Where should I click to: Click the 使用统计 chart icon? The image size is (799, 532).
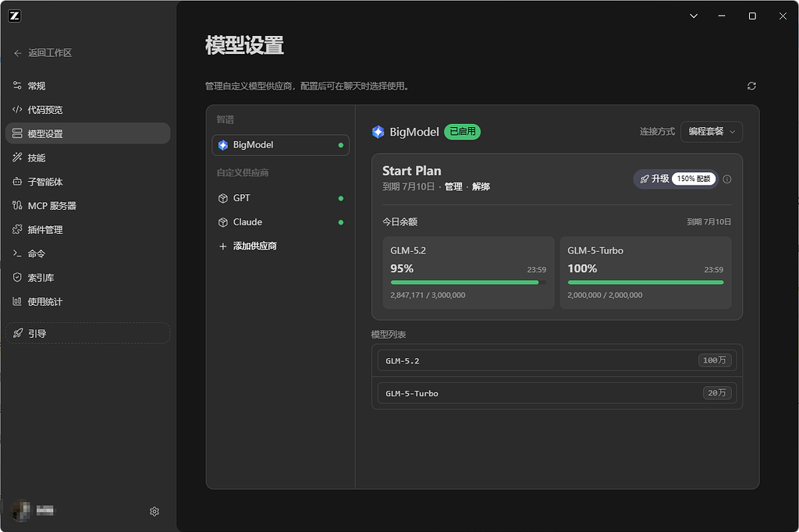coord(17,301)
